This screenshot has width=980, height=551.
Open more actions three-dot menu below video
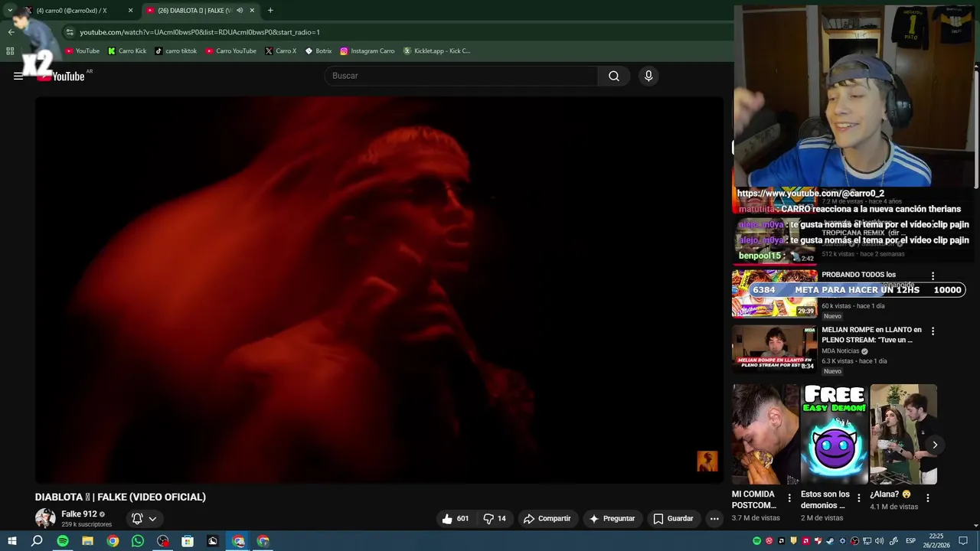(714, 518)
